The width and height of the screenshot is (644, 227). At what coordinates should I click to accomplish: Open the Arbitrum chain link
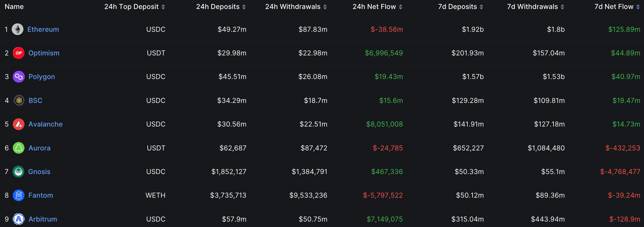43,219
